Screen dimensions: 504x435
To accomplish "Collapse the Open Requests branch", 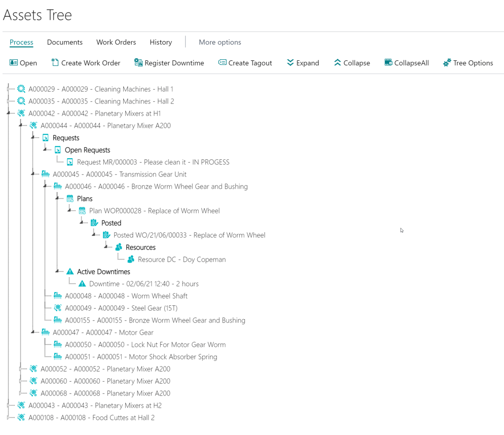I will coord(46,150).
